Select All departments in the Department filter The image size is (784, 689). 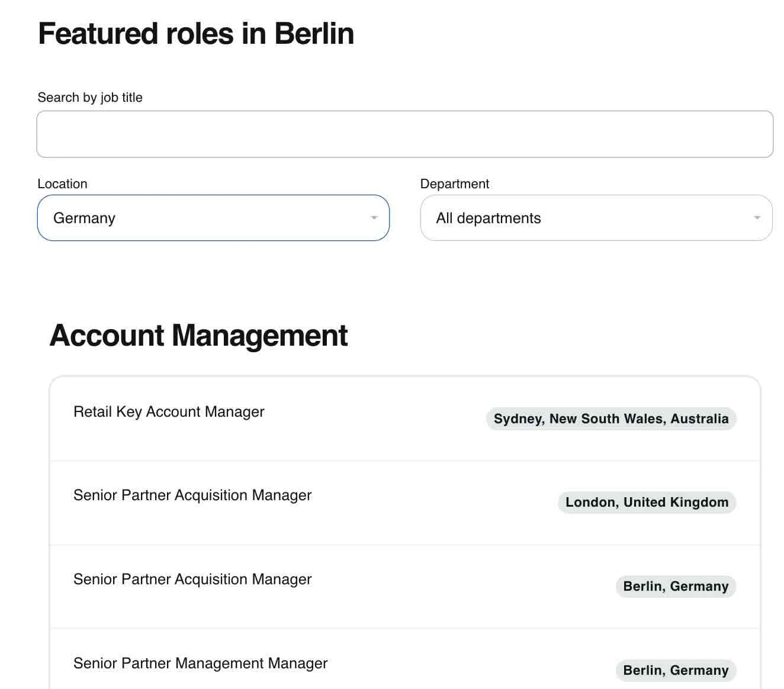[x=488, y=218]
